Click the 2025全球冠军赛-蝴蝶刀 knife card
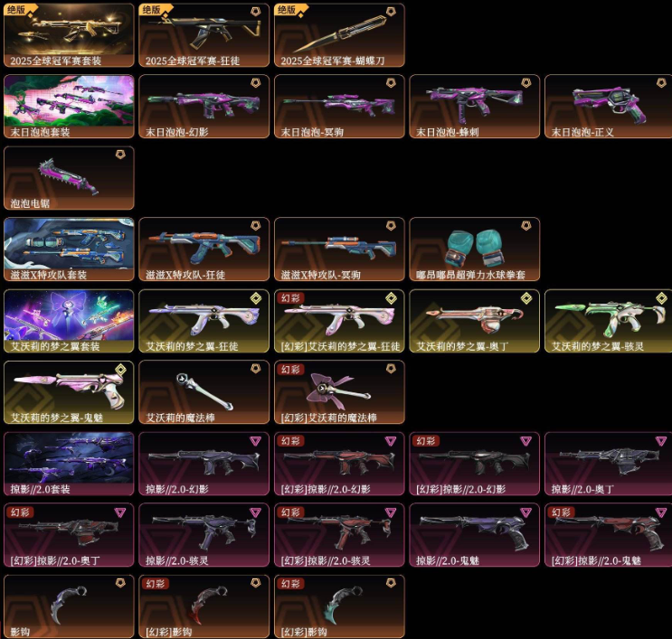 pos(339,35)
